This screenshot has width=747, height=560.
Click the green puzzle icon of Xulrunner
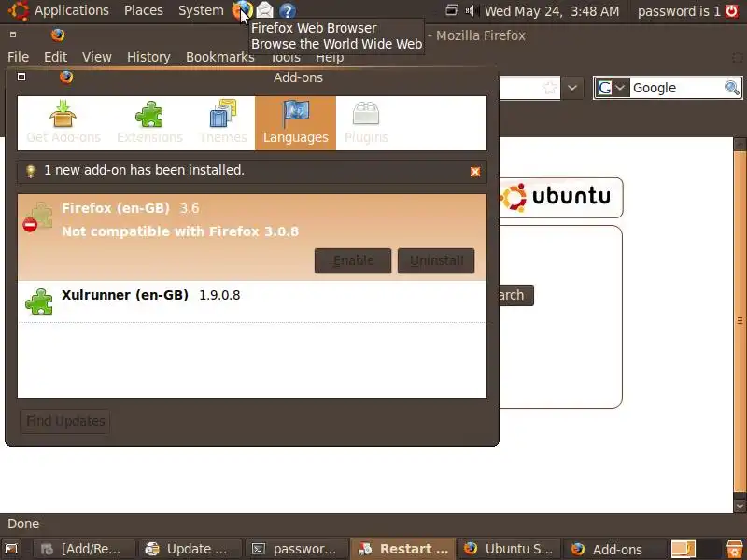tap(39, 301)
